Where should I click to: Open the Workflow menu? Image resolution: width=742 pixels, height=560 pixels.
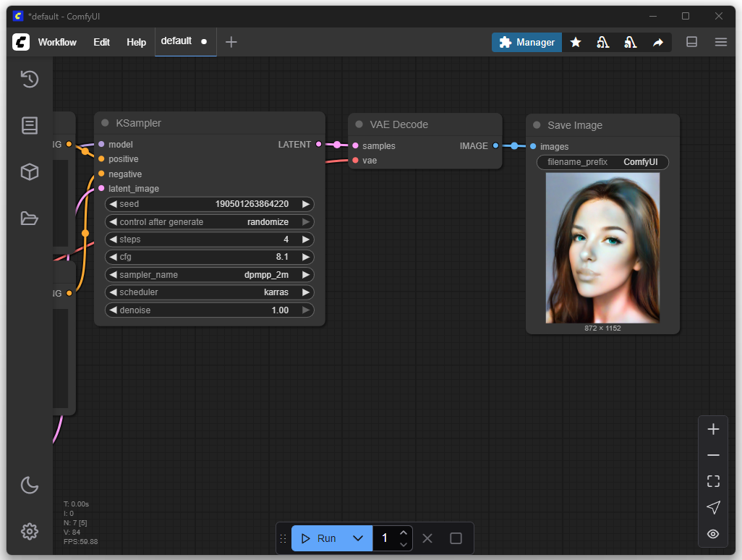57,42
